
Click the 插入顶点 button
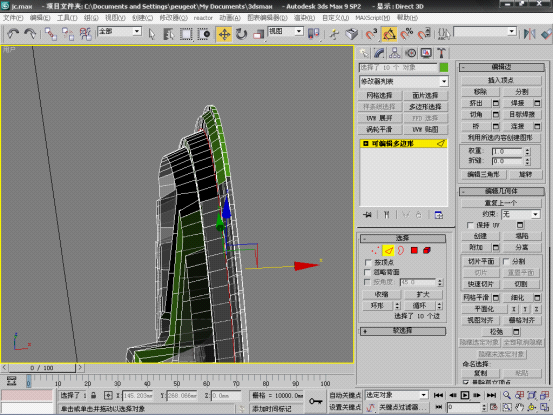(501, 80)
